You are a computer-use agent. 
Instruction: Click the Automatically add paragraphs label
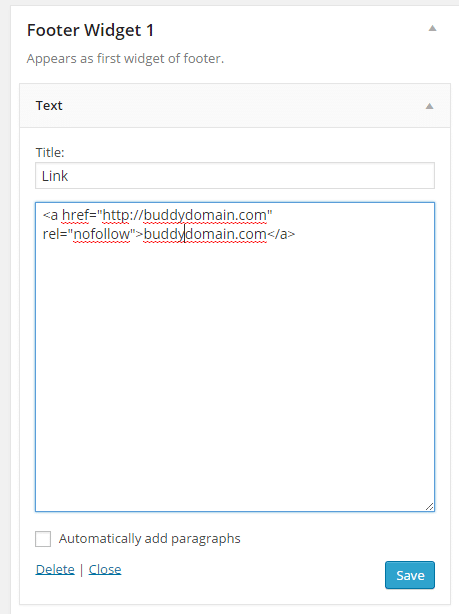150,539
